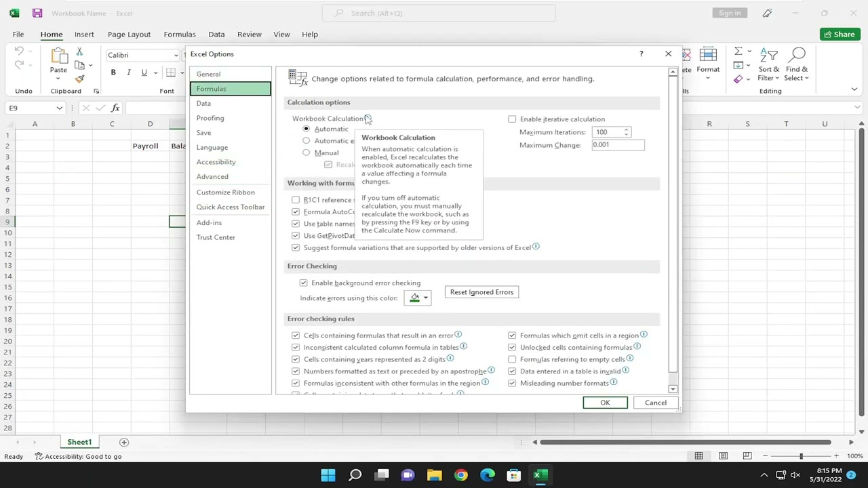This screenshot has height=488, width=868.
Task: Click OK in Excel Options dialog
Action: [x=605, y=403]
